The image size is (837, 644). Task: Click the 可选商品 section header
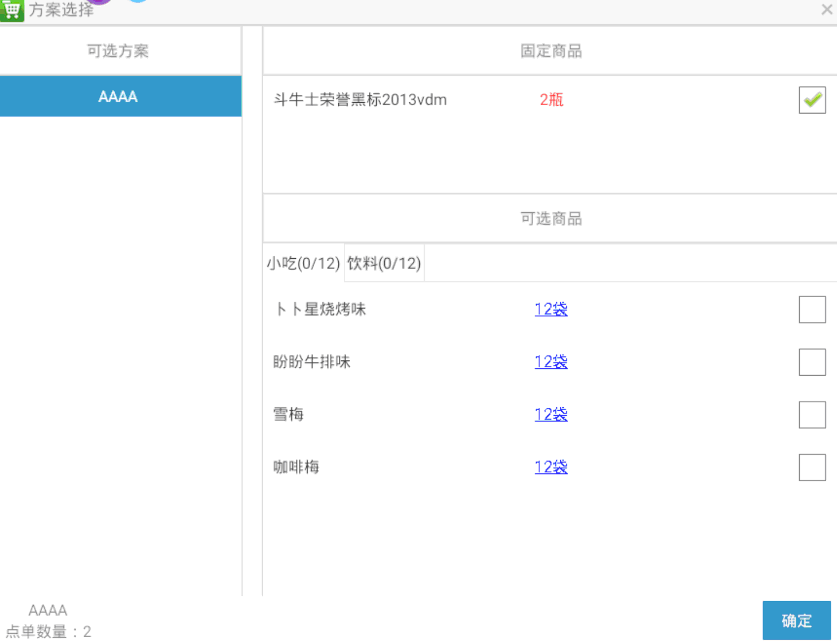coord(551,219)
